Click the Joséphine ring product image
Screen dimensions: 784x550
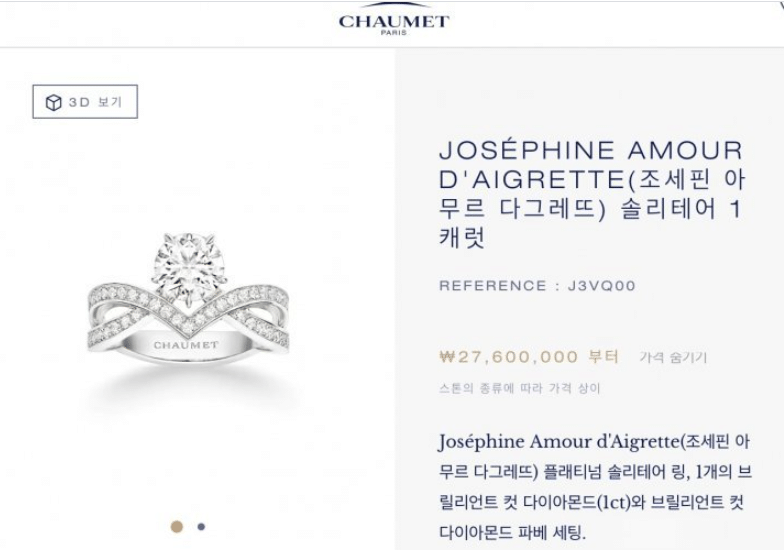[188, 298]
